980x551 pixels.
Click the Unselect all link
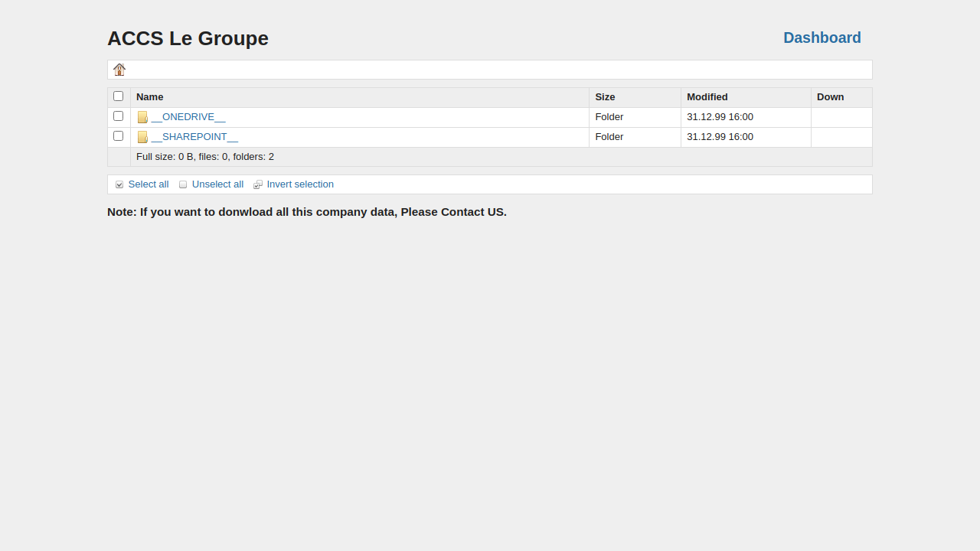217,184
